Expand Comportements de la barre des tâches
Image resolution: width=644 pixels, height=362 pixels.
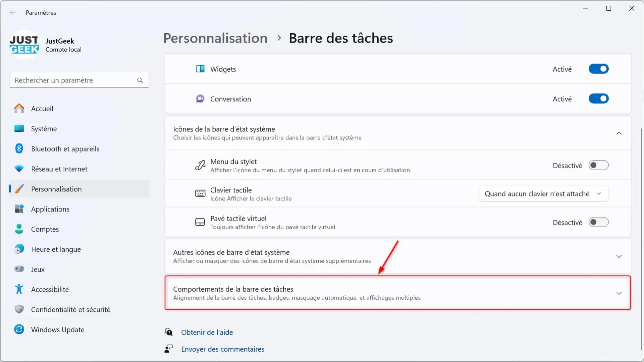tap(397, 293)
